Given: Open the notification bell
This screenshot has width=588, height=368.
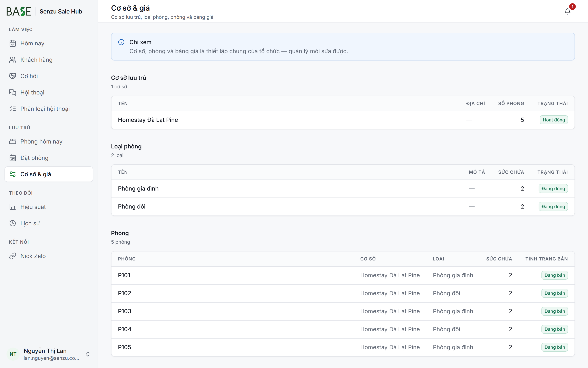Looking at the screenshot, I should pyautogui.click(x=567, y=11).
